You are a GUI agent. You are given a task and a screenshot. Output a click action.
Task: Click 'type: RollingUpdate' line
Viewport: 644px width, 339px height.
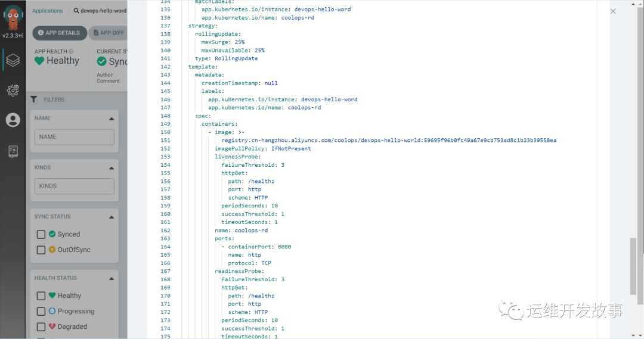pyautogui.click(x=227, y=58)
